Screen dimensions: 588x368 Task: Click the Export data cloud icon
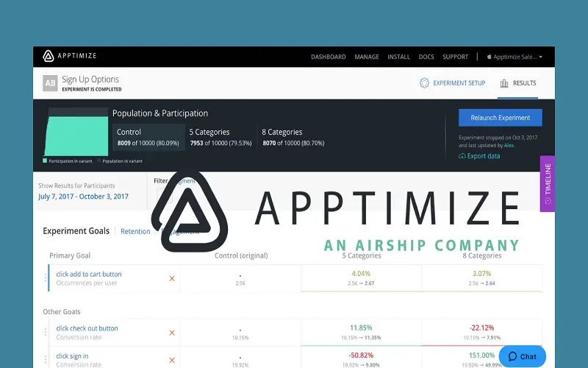click(462, 156)
